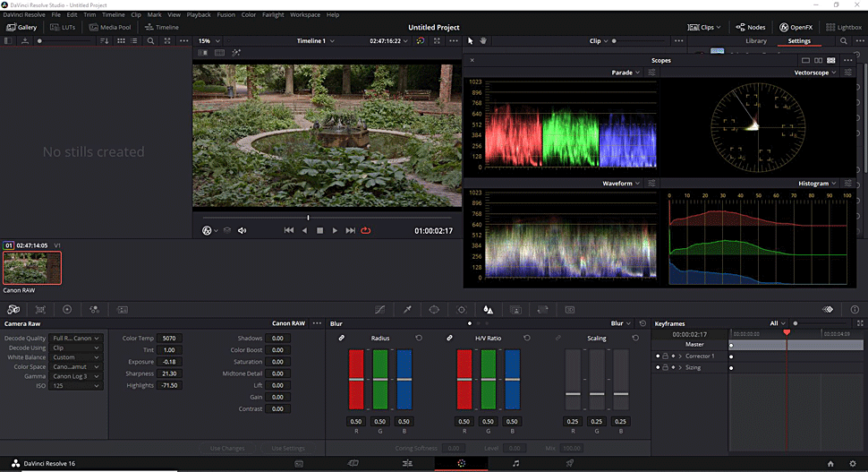Switch to the Settings tab
Viewport: 868px width, 472px height.
[799, 41]
